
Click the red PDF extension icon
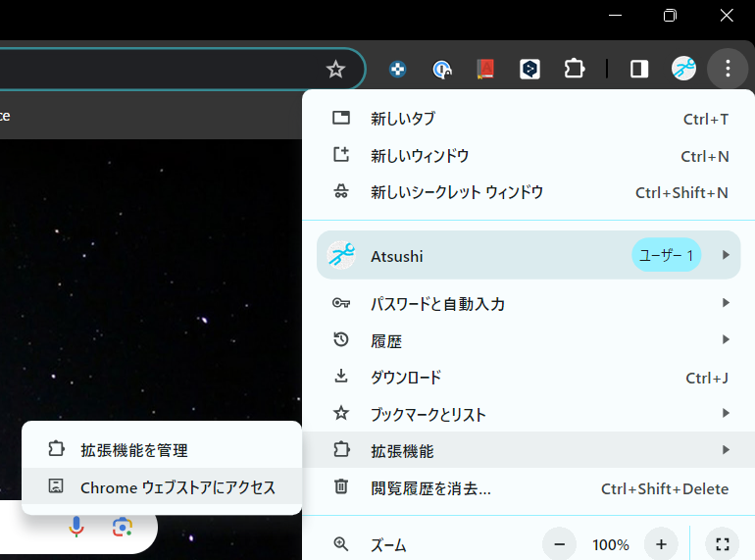click(x=485, y=69)
